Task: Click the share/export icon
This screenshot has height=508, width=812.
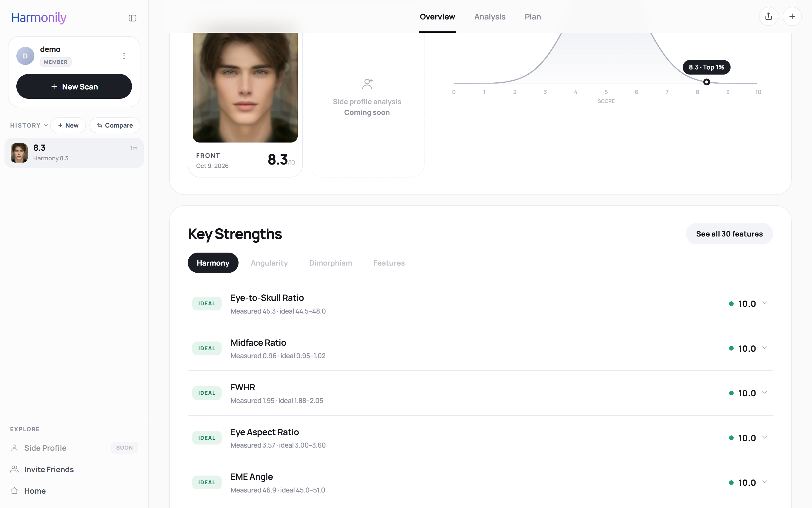Action: [768, 16]
